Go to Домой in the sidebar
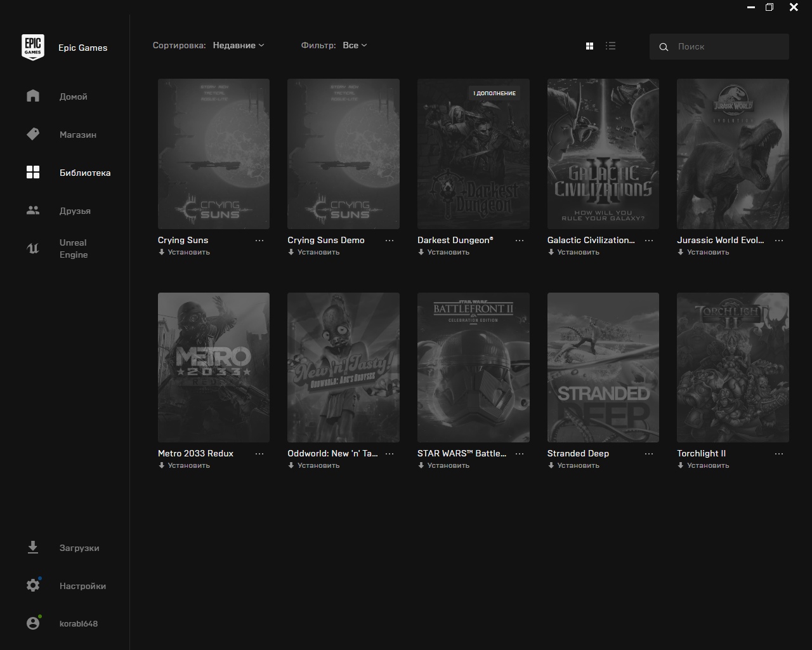 pos(74,96)
